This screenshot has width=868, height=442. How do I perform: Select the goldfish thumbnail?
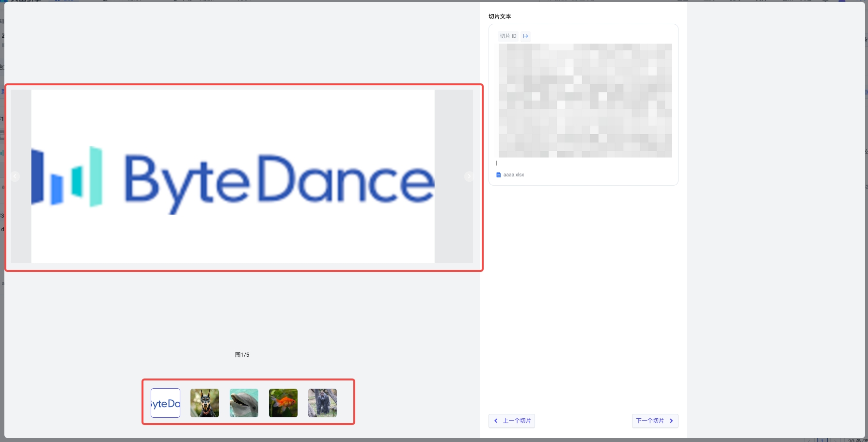tap(283, 403)
